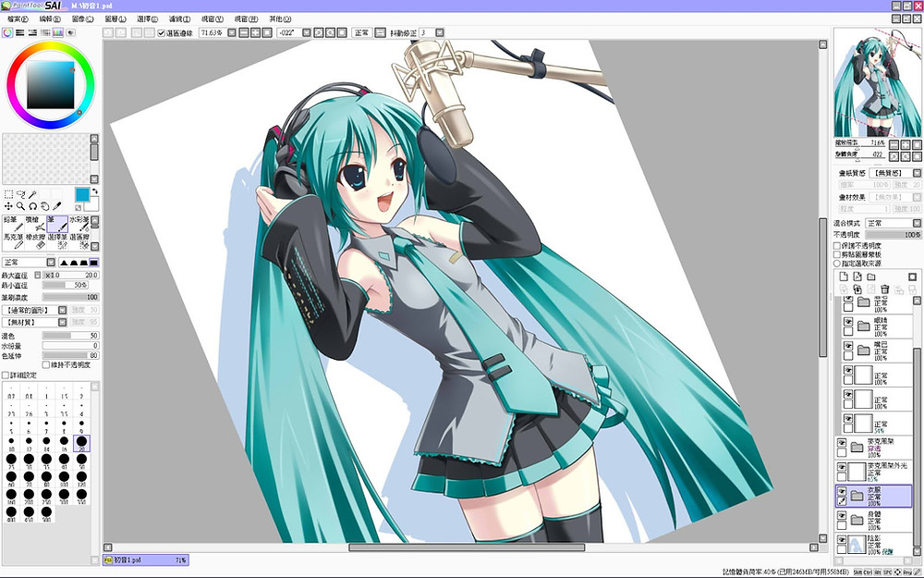Toggle the swatches palette panel icon
Screen dimensions: 924x578
(57, 33)
